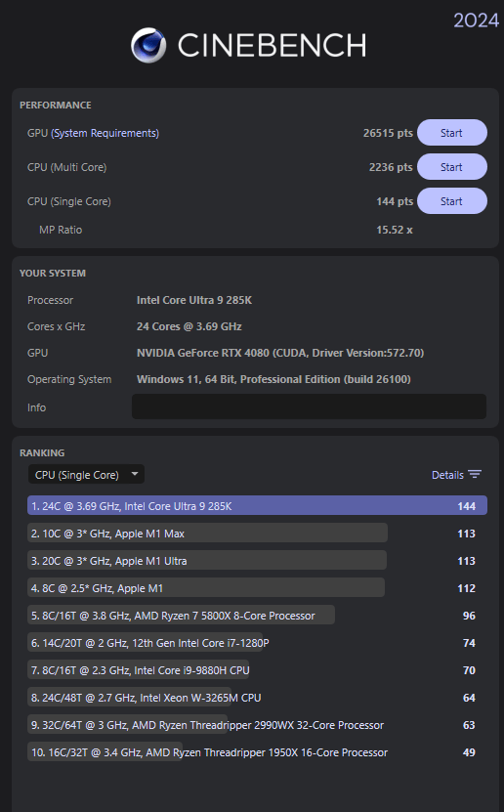Start the GPU benchmark test
The width and height of the screenshot is (504, 812).
click(x=451, y=133)
